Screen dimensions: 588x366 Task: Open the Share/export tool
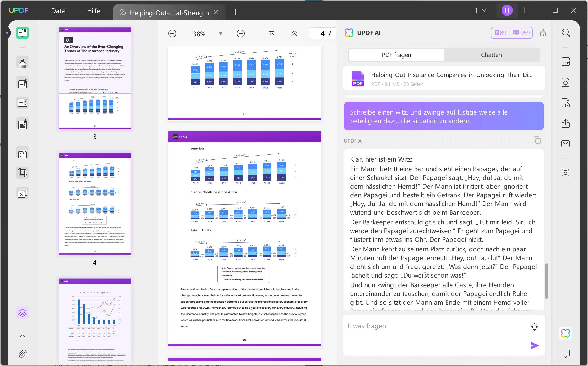tap(566, 124)
